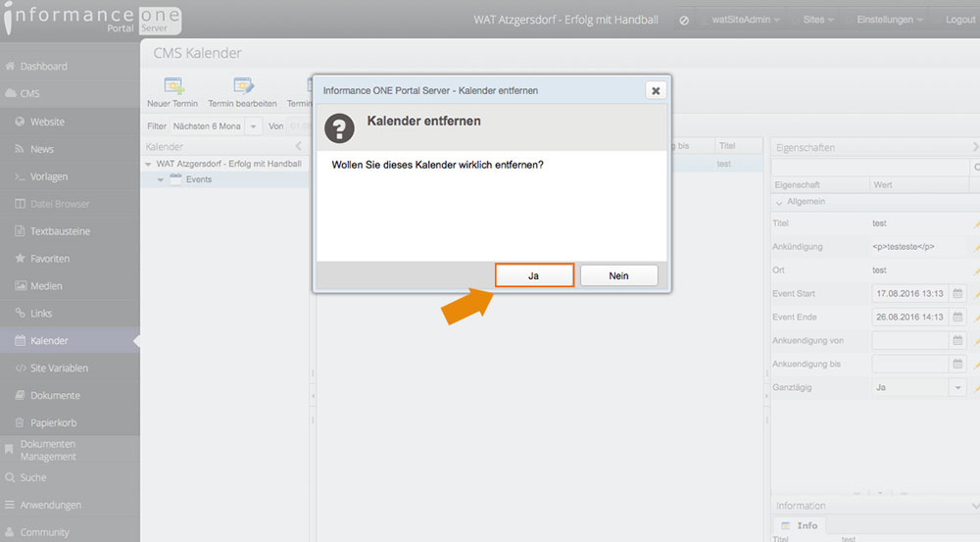Collapse the WAT Atzgersdorf tree node
Viewport: 980px width, 542px height.
pos(148,164)
